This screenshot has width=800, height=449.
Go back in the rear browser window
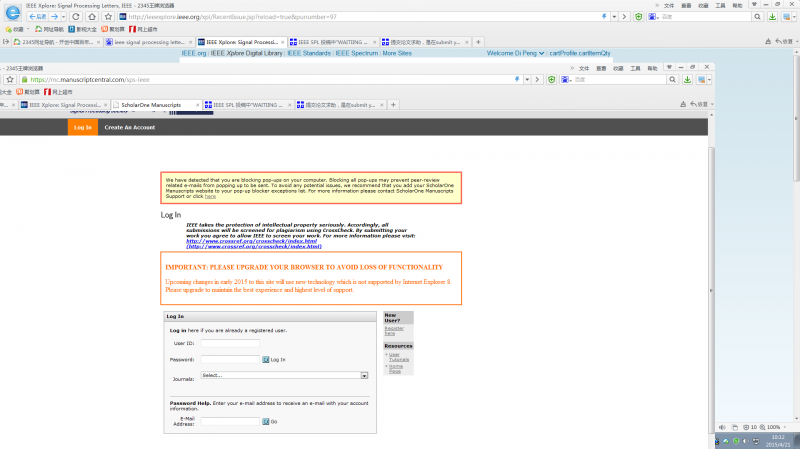[x=38, y=17]
